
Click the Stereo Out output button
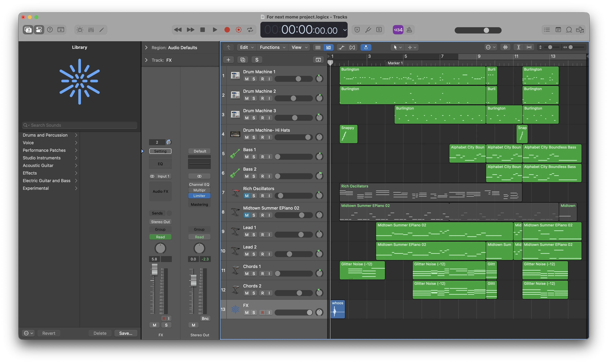(x=160, y=222)
